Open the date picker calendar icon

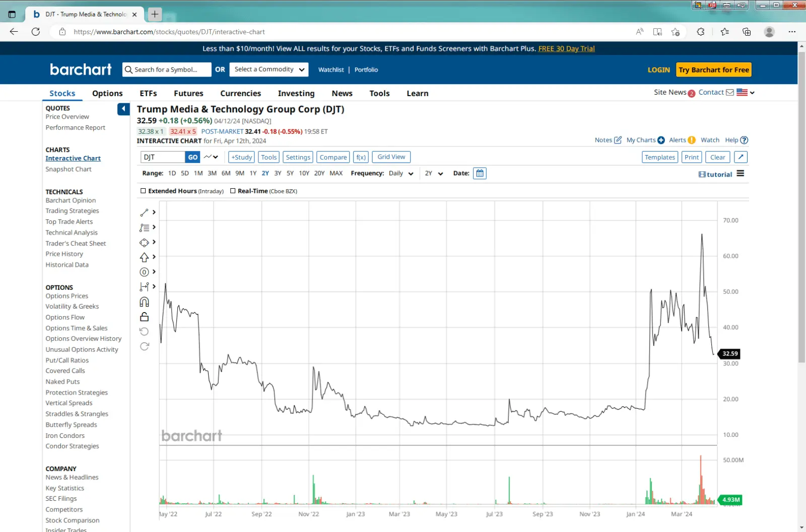[480, 174]
